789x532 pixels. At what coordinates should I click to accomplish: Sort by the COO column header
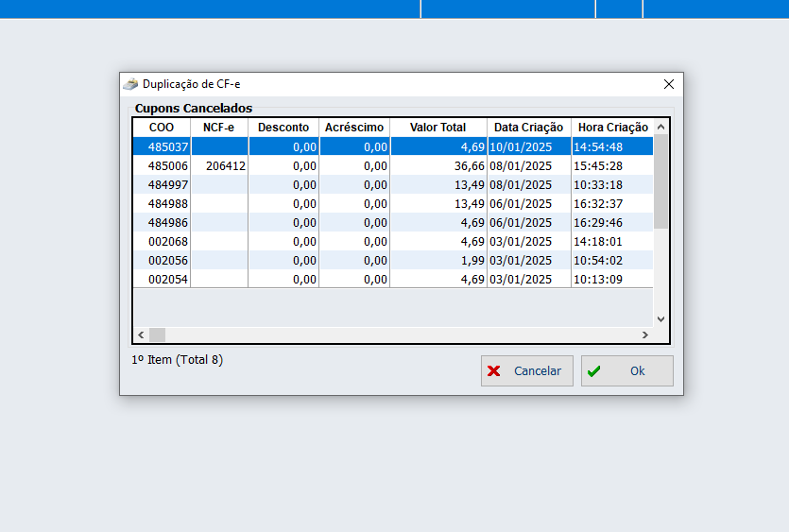(162, 128)
